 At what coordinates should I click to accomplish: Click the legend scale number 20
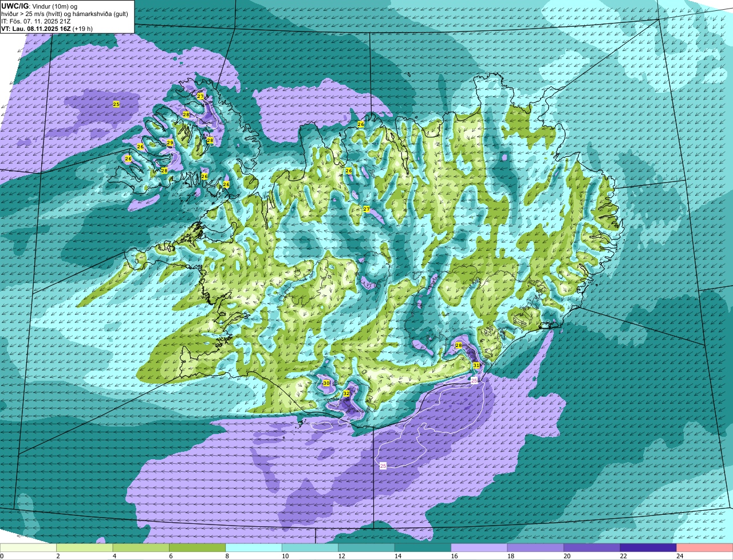click(x=567, y=556)
